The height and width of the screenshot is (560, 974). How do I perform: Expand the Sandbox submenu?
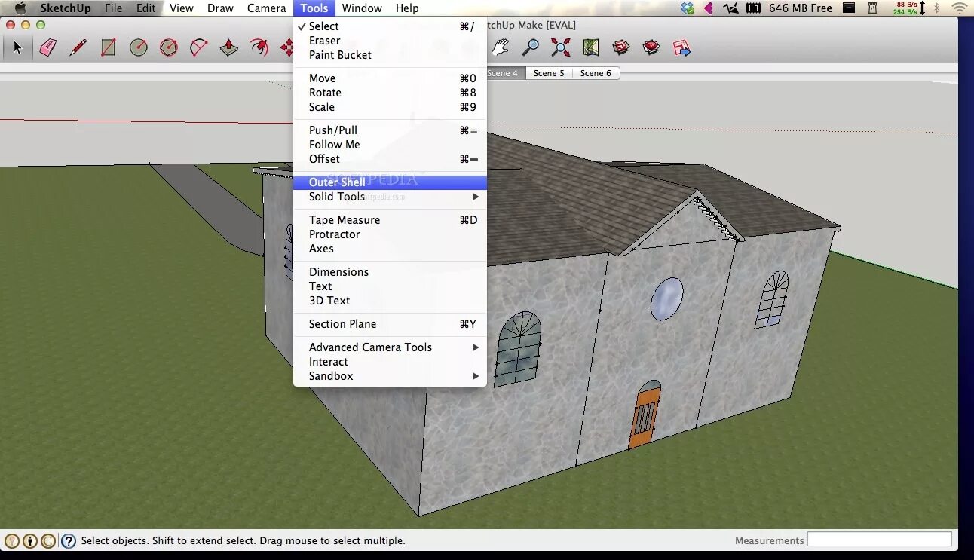390,376
